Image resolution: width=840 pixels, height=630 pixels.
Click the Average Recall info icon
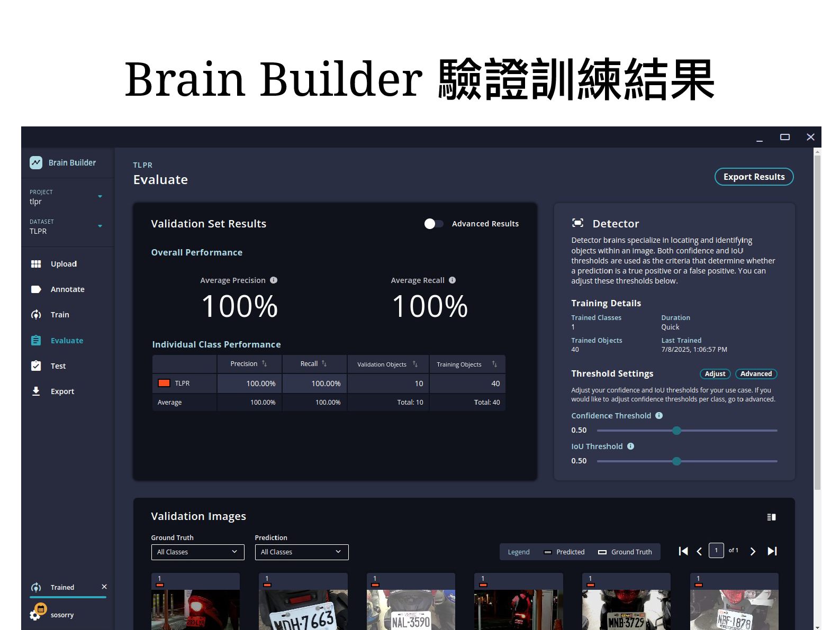(453, 280)
